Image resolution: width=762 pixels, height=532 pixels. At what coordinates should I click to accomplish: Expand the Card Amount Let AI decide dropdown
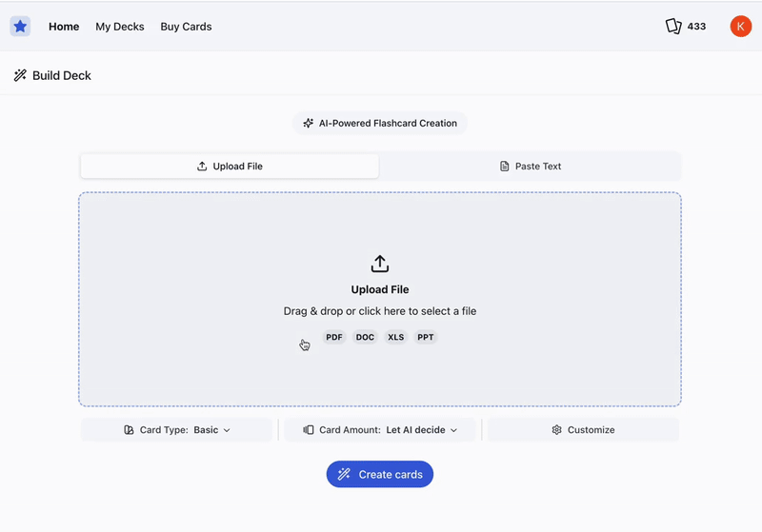coord(421,430)
